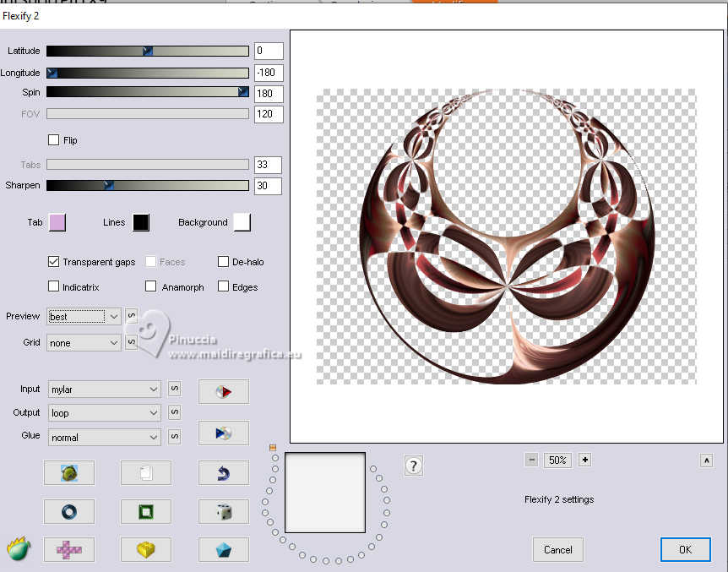The width and height of the screenshot is (728, 572).
Task: Click the Latitude value field
Action: click(x=269, y=51)
